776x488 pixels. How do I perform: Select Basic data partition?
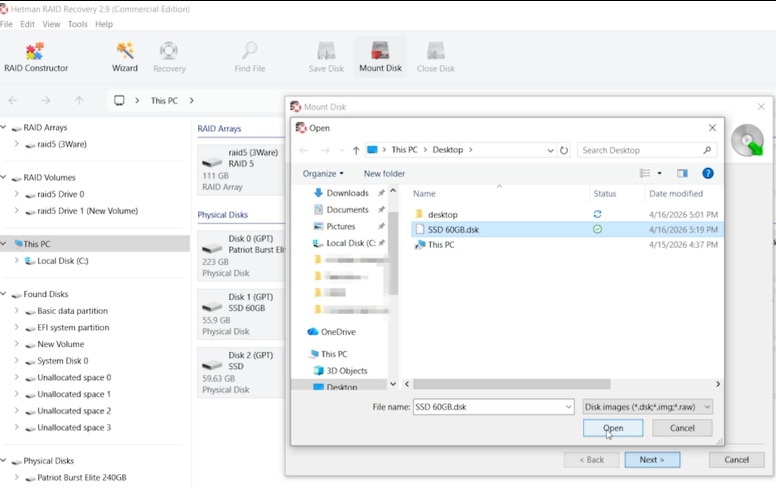tap(72, 311)
